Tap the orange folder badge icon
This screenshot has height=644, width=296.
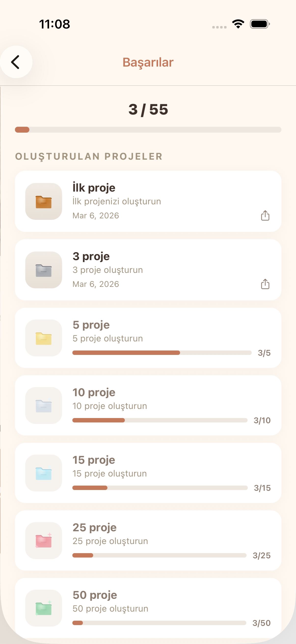(x=44, y=201)
